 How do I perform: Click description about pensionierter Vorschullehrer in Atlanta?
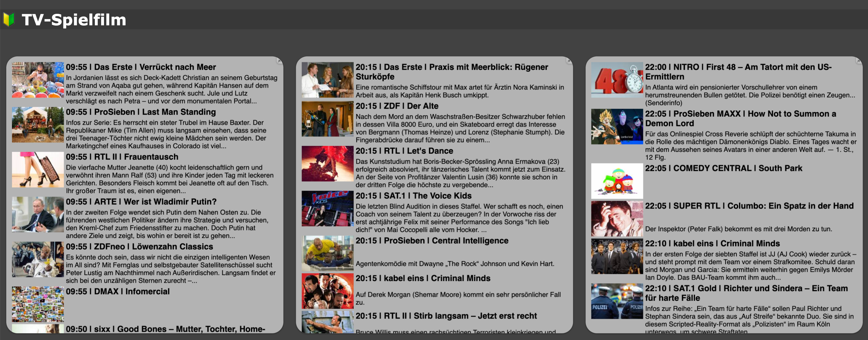click(750, 95)
